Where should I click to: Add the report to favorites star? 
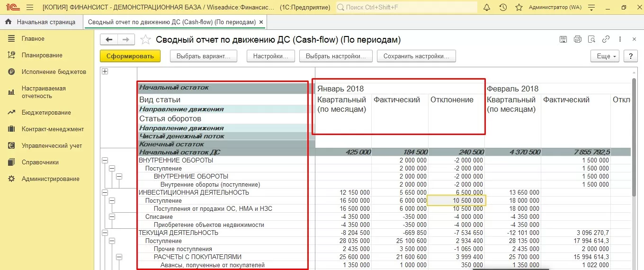[x=146, y=40]
